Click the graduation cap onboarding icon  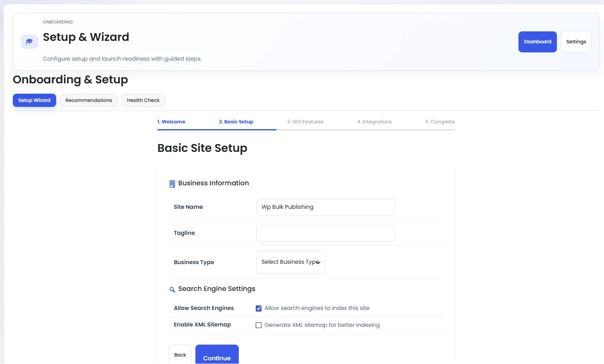pyautogui.click(x=29, y=42)
